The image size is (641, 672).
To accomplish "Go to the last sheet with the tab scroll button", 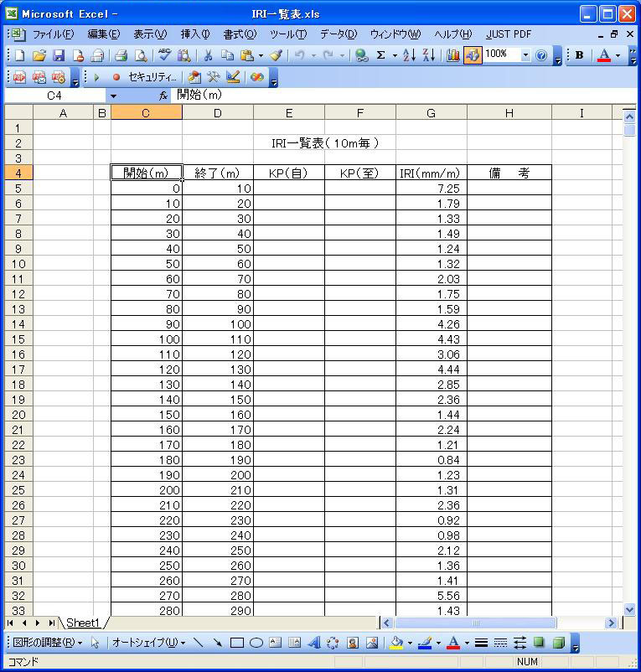I will pyautogui.click(x=51, y=623).
